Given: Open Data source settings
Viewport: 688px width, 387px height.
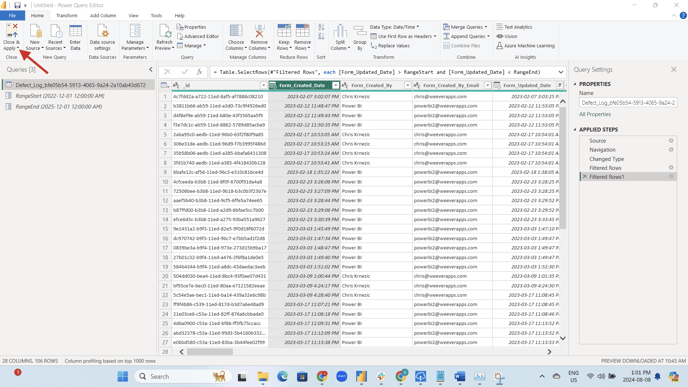Looking at the screenshot, I should pyautogui.click(x=102, y=37).
